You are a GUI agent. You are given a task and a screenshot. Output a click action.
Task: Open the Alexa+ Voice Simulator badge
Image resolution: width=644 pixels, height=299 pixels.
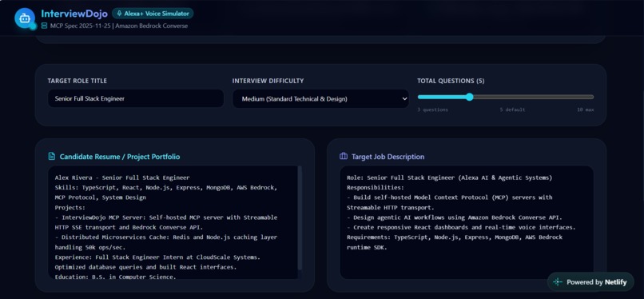click(153, 14)
